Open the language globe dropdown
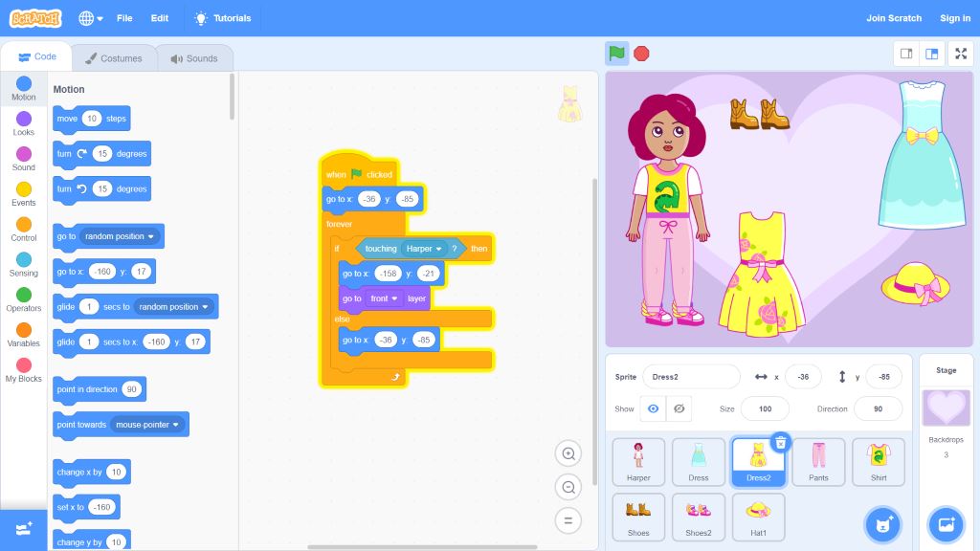980x551 pixels. pos(91,18)
